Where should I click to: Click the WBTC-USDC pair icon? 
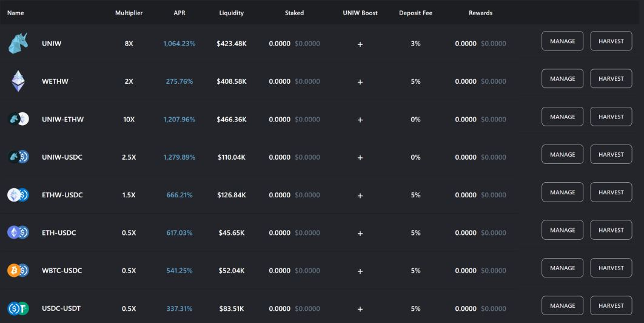click(18, 270)
